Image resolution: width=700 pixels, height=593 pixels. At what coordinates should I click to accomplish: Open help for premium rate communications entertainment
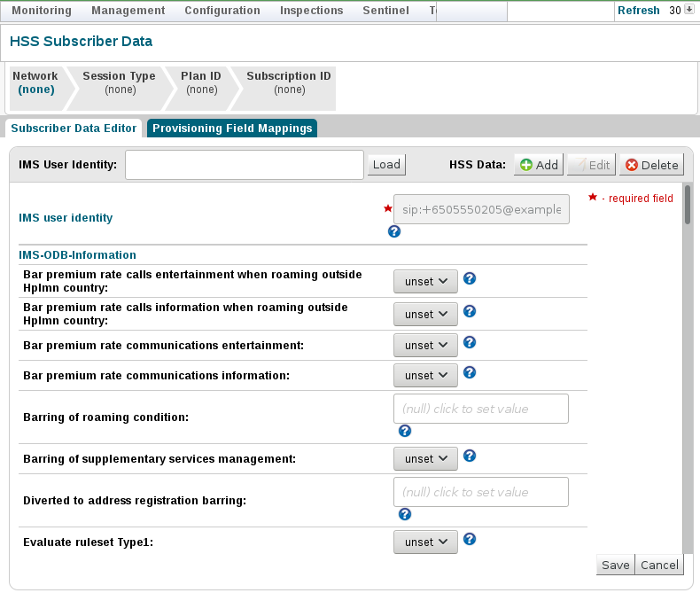point(470,342)
